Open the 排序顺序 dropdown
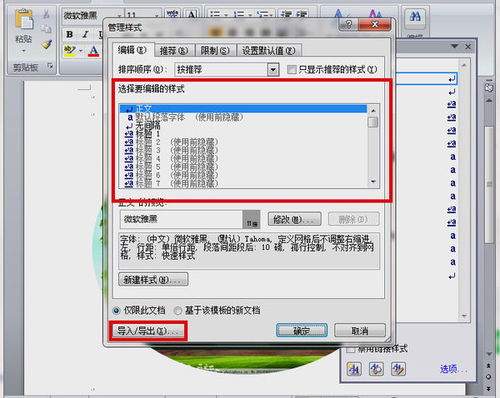The image size is (500, 398). click(x=273, y=69)
